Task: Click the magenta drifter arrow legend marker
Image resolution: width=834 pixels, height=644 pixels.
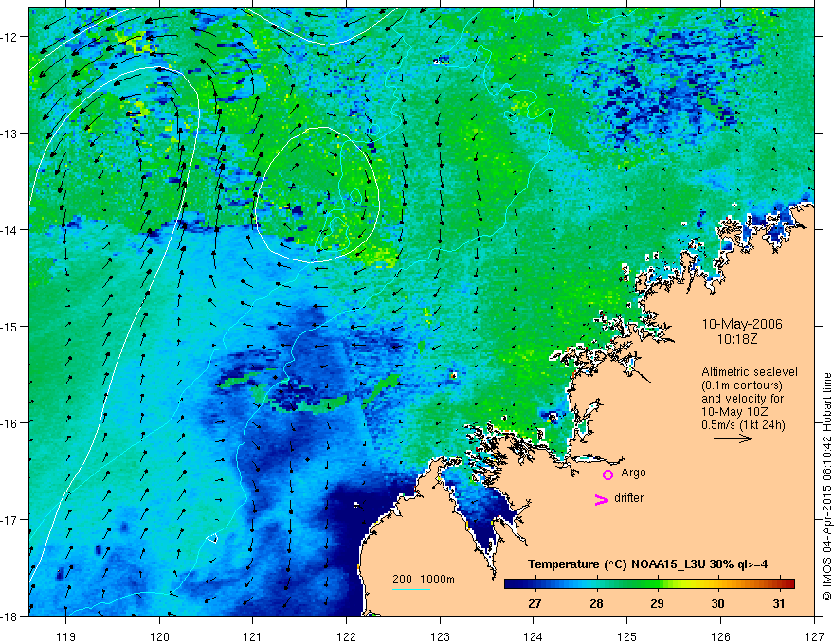Action: pyautogui.click(x=602, y=499)
